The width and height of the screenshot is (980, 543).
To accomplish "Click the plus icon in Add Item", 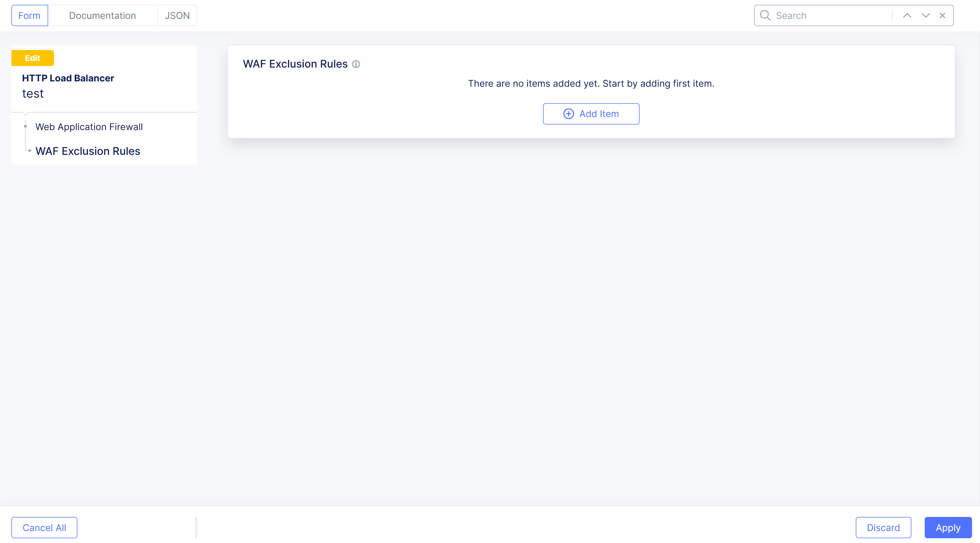I will pos(568,114).
